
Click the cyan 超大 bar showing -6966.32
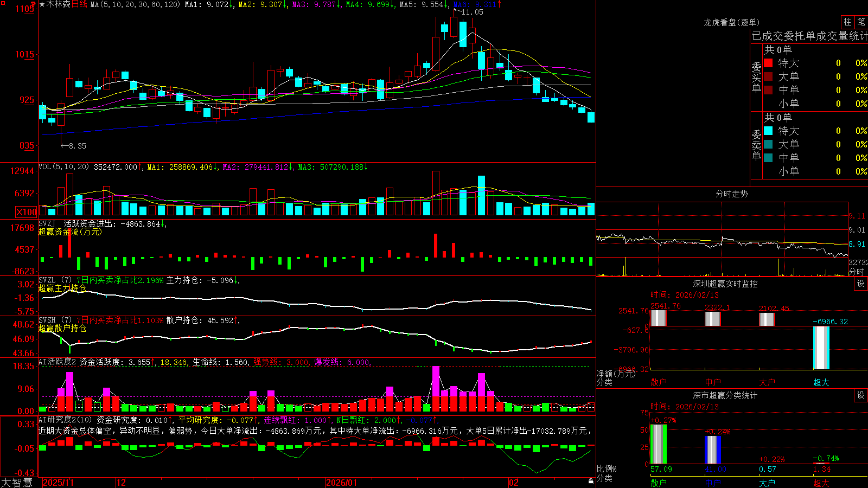tap(821, 348)
